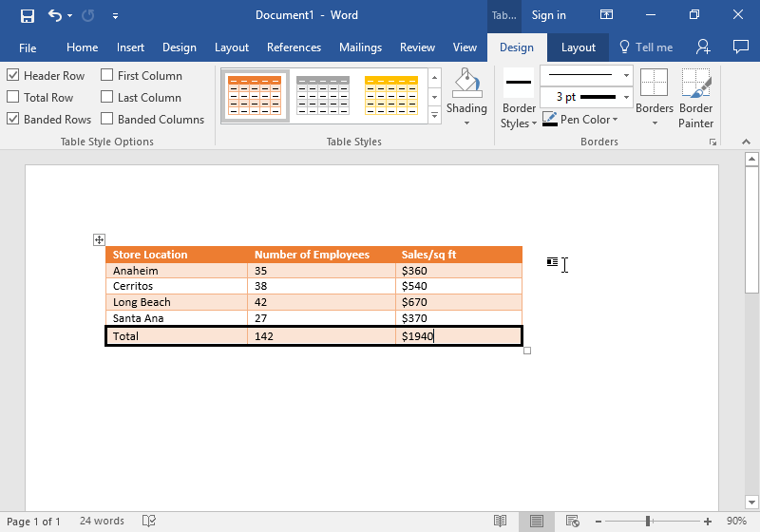Check the Last Column checkbox
The width and height of the screenshot is (760, 532).
106,97
